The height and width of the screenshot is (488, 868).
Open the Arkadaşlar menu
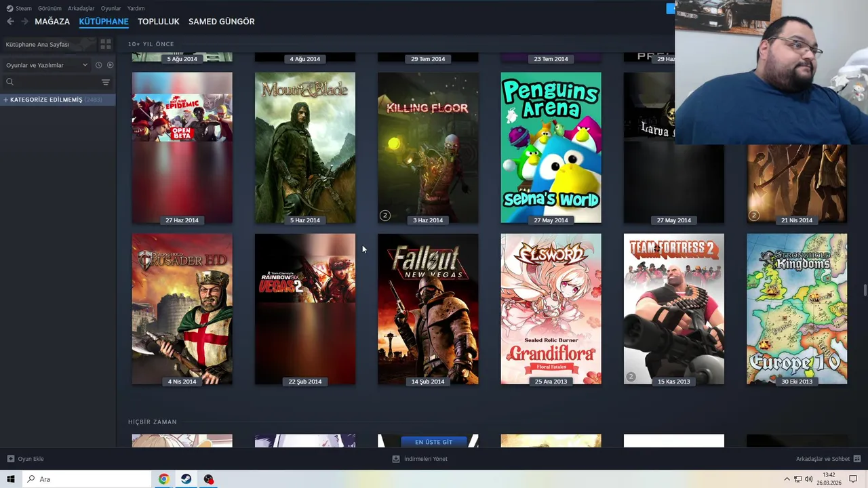click(81, 8)
